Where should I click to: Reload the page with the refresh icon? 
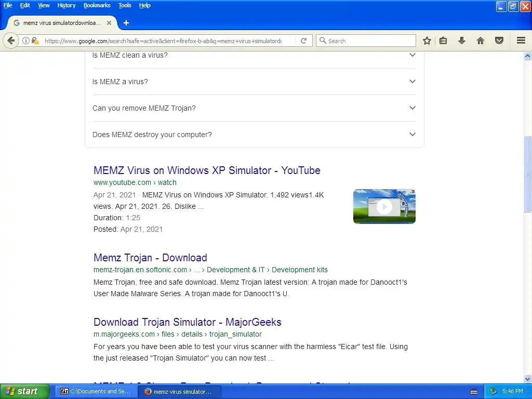point(303,41)
